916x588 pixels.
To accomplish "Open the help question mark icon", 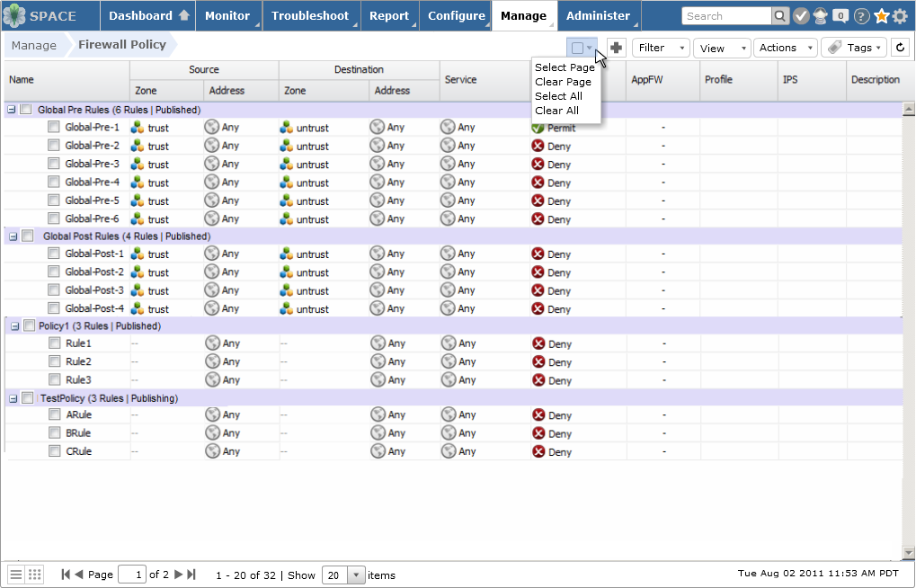I will coord(861,16).
